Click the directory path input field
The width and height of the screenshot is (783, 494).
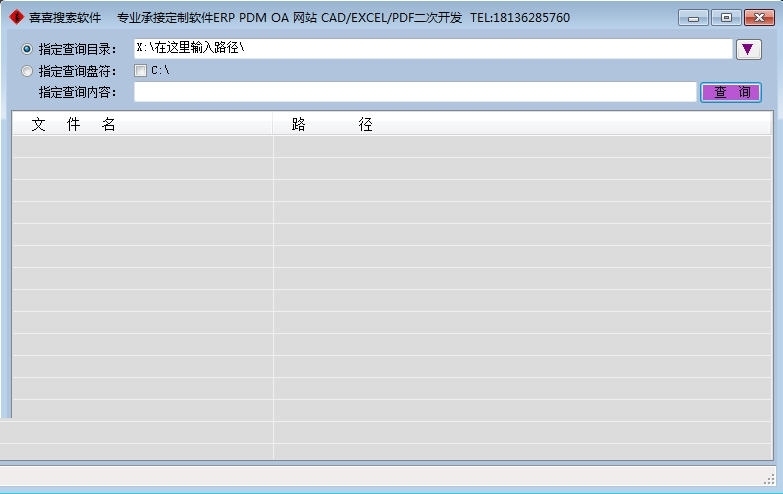[433, 48]
